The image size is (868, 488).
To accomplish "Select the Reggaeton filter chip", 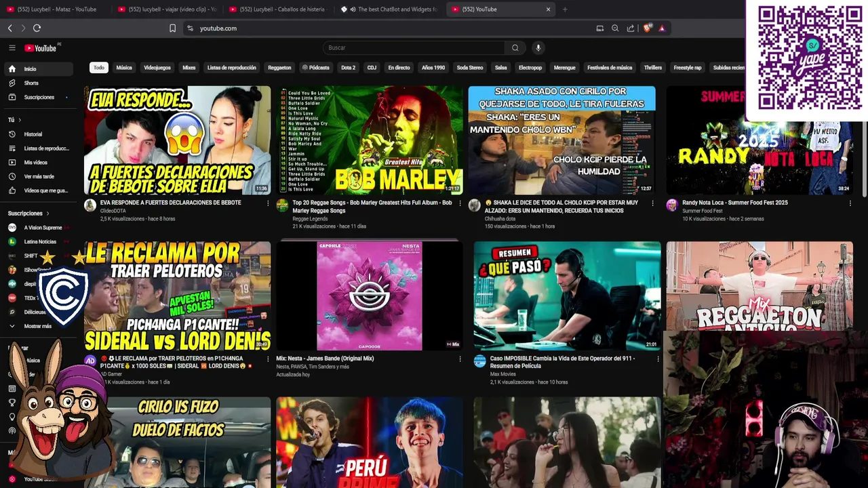I will (279, 68).
